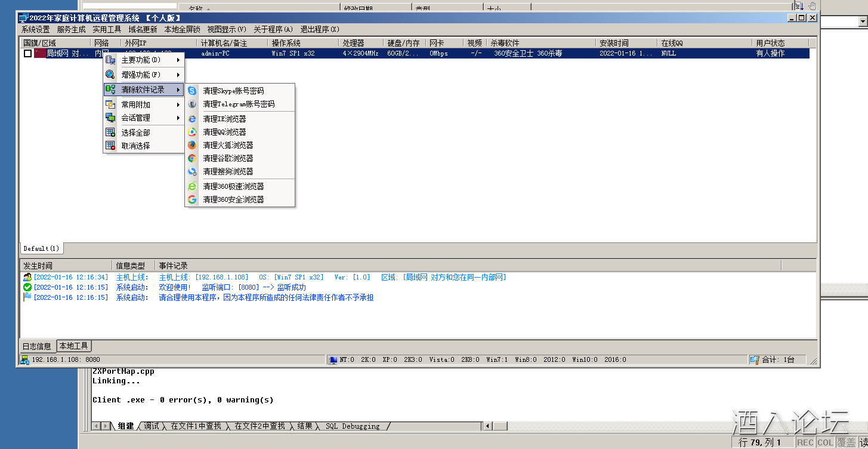Click the green check icon of 欢迎使用 log

[27, 287]
